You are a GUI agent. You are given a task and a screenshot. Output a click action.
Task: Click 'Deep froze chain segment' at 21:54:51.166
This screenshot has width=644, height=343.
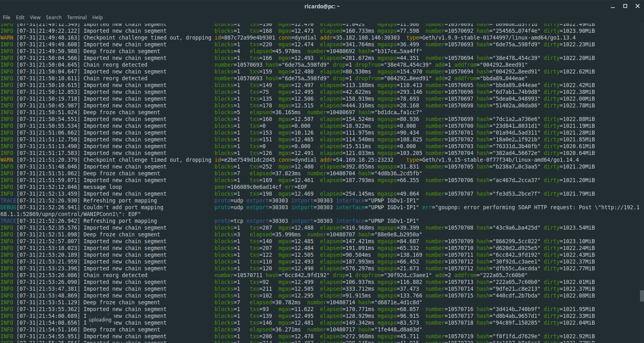[x=122, y=329]
